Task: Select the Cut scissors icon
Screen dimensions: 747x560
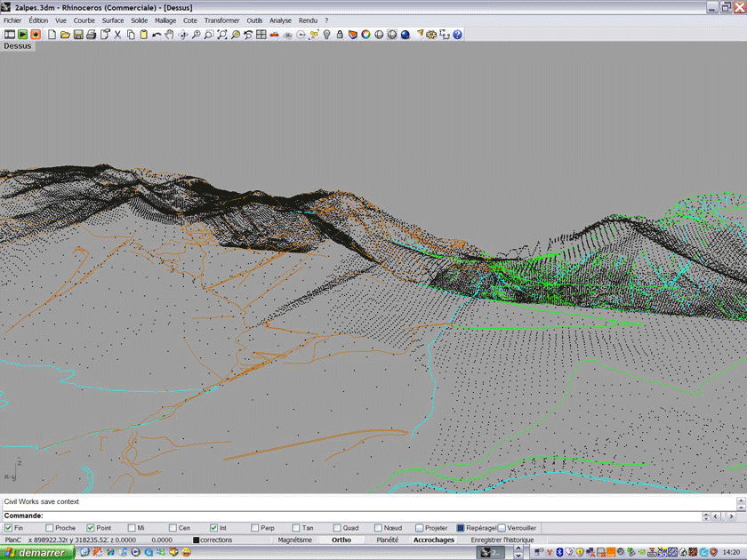Action: click(x=117, y=35)
